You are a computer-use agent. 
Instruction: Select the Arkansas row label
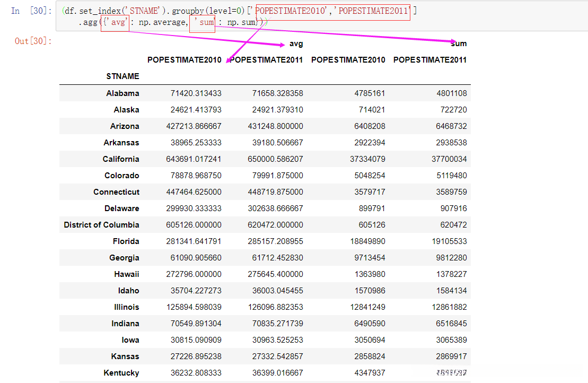coord(121,143)
